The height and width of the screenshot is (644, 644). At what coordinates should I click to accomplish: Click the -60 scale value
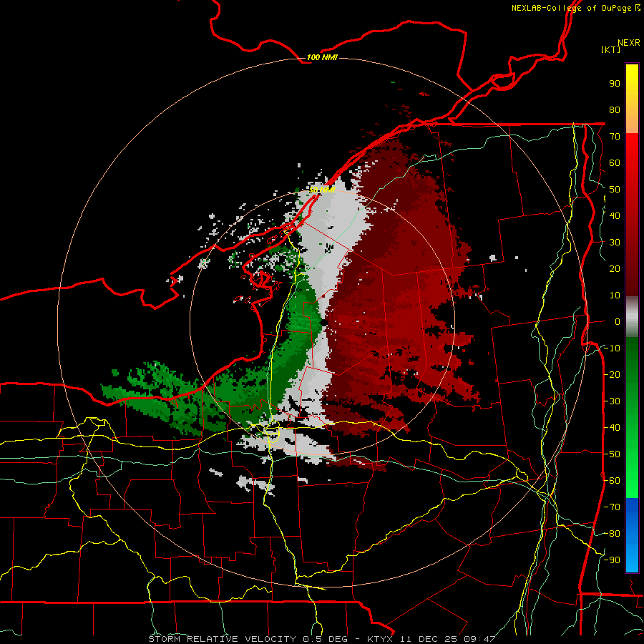coord(612,481)
